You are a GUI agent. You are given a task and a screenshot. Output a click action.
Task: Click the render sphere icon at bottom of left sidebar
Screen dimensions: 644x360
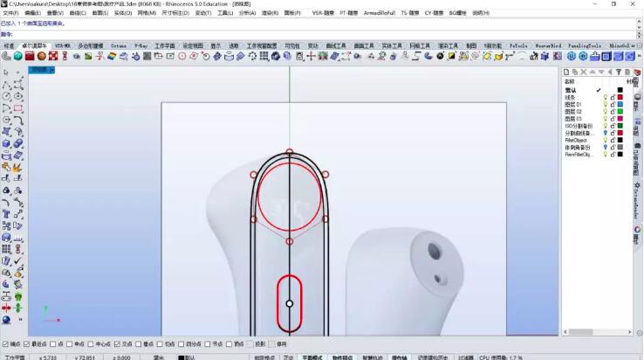6,320
